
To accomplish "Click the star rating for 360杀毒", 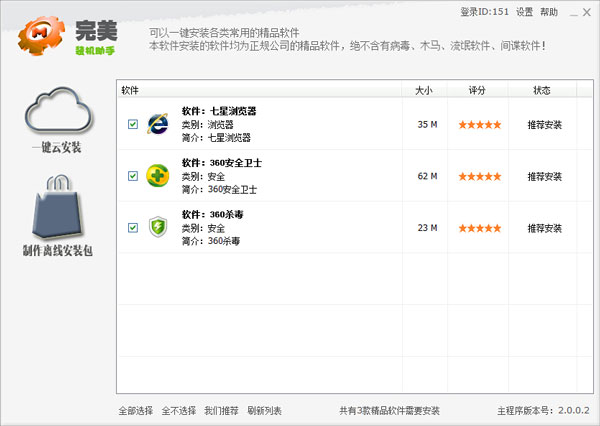I will click(x=479, y=228).
